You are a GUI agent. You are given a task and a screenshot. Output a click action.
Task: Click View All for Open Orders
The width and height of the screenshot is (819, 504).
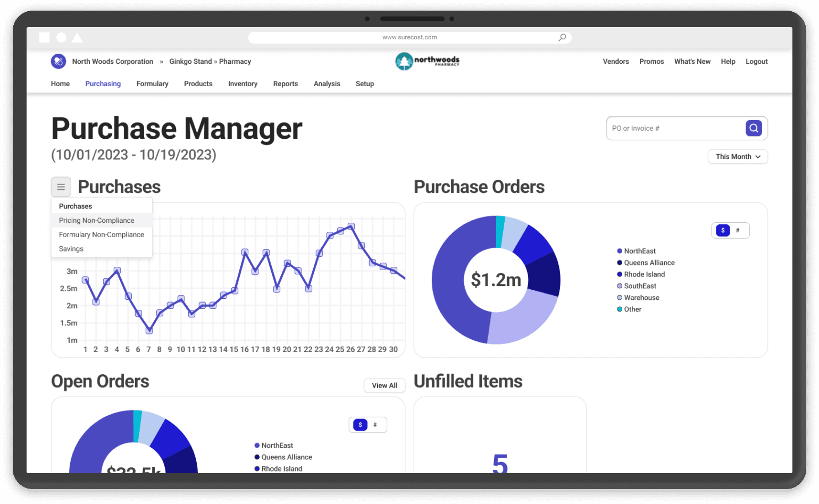[385, 385]
